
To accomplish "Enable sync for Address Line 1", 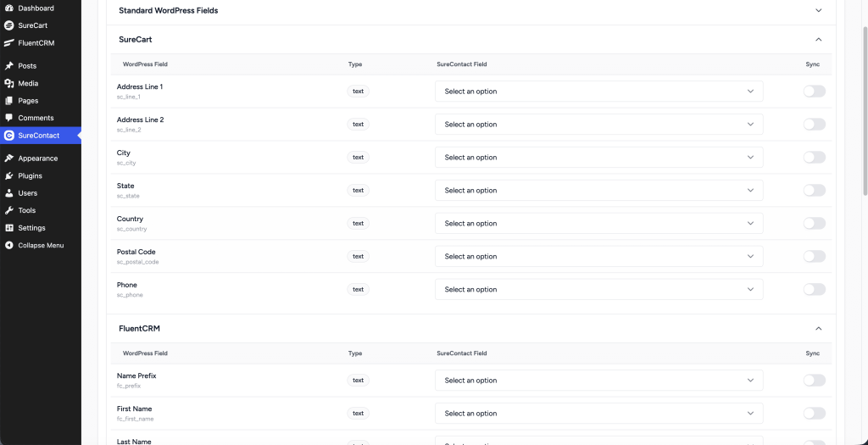I will coord(814,92).
